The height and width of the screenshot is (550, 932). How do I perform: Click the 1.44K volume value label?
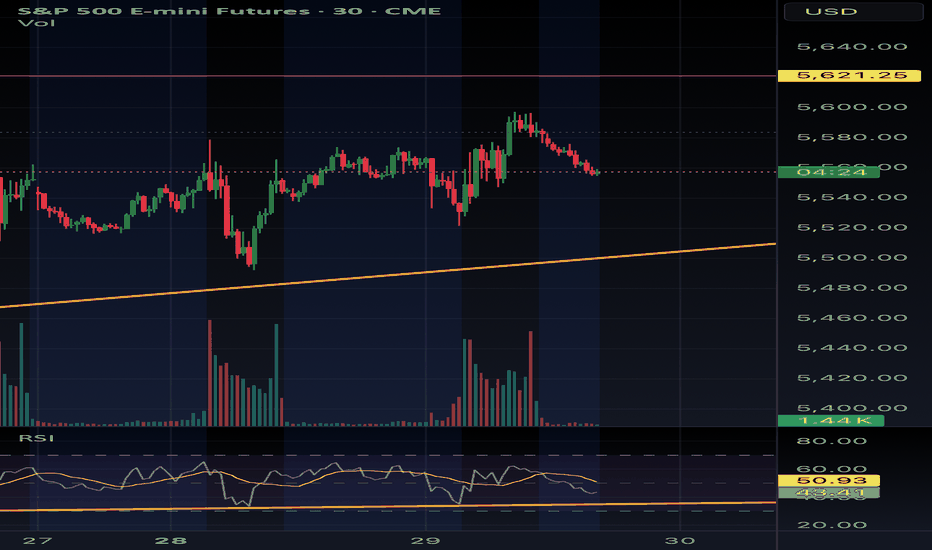pos(831,421)
